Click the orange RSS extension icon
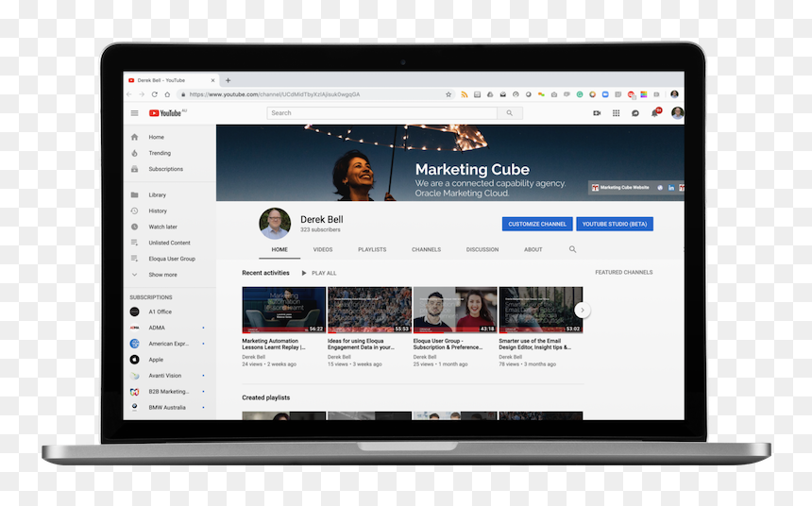This screenshot has height=506, width=812. click(464, 94)
